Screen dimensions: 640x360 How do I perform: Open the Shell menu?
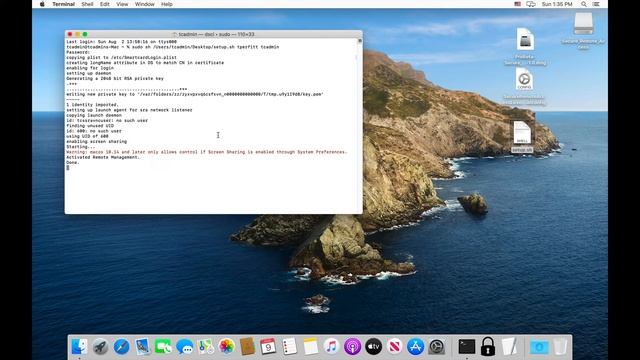tap(87, 4)
